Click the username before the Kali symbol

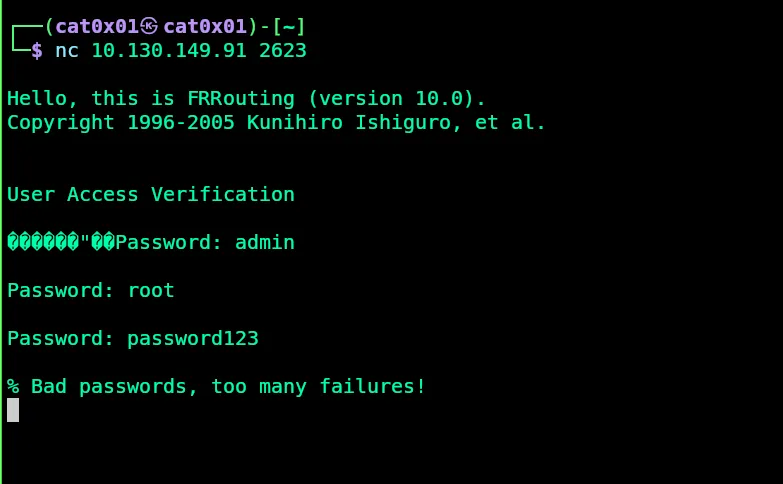pos(97,26)
